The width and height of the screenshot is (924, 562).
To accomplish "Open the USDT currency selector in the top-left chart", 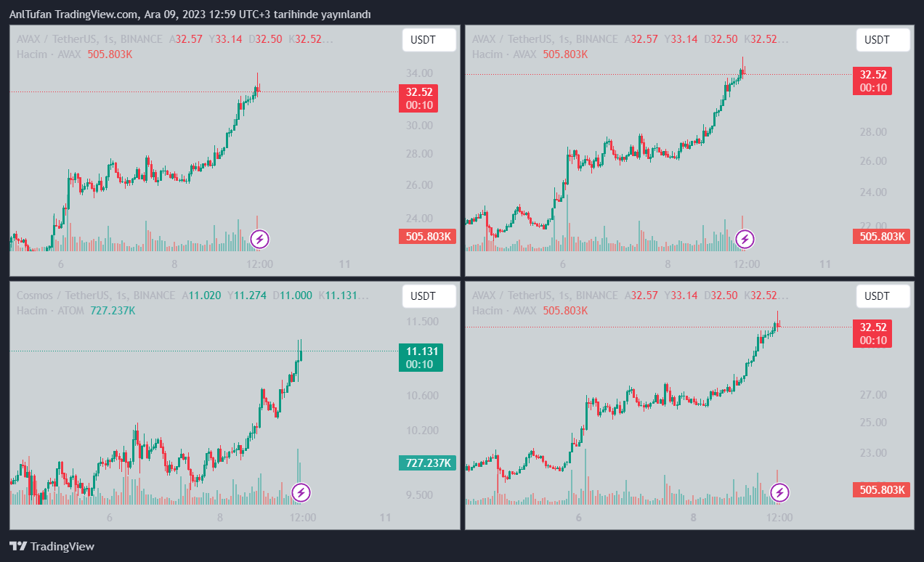I will point(429,40).
